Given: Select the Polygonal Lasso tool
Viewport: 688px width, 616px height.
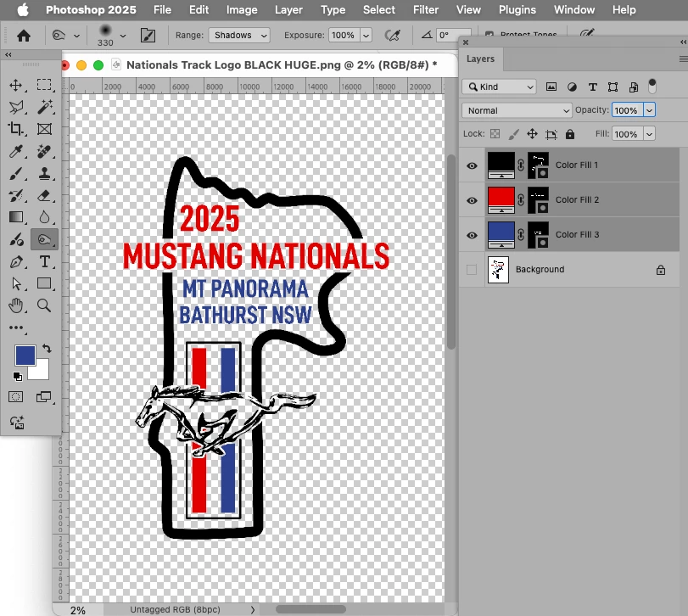Looking at the screenshot, I should 16,107.
